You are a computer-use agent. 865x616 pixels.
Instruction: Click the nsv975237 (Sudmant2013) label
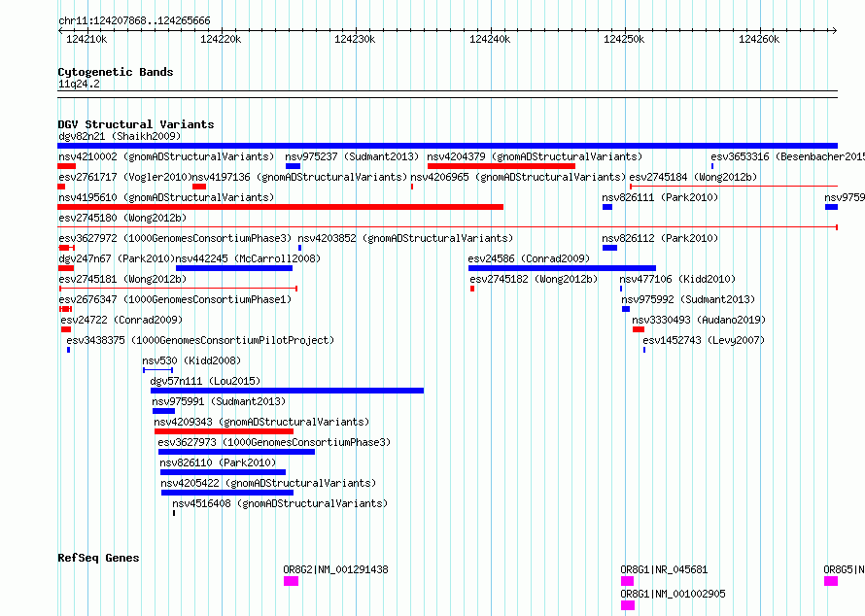pyautogui.click(x=352, y=156)
